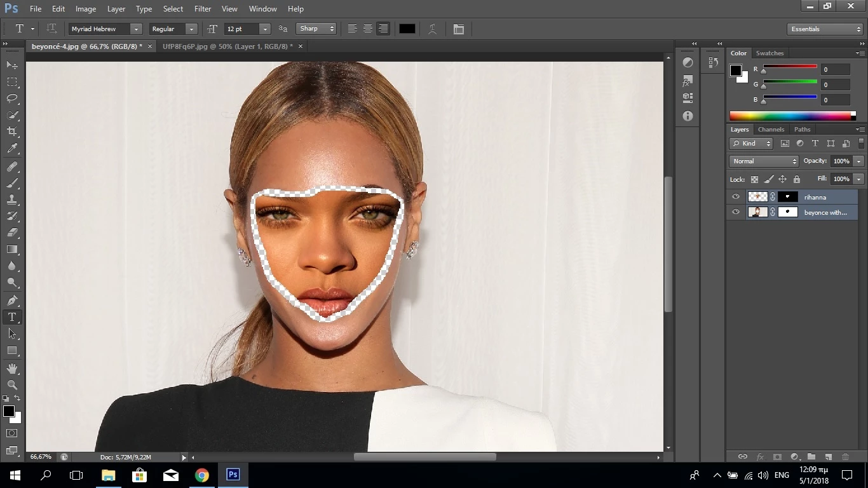Image resolution: width=868 pixels, height=488 pixels.
Task: Open the 12 pt font size dropdown
Action: (265, 29)
